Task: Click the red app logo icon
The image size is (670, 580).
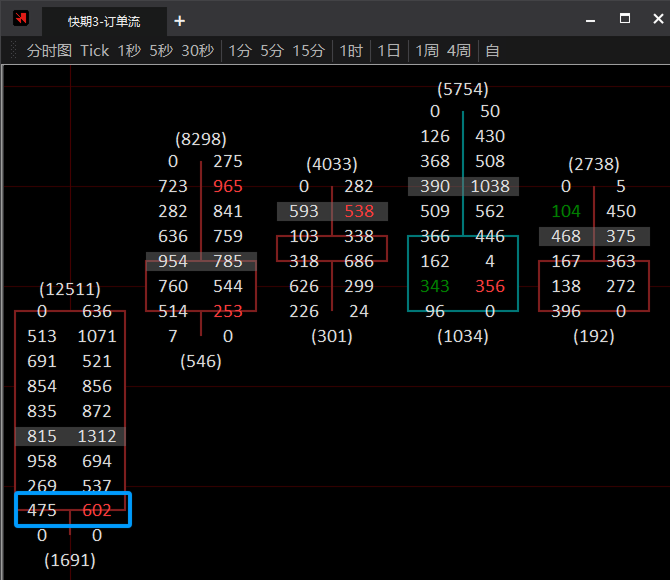Action: point(21,19)
